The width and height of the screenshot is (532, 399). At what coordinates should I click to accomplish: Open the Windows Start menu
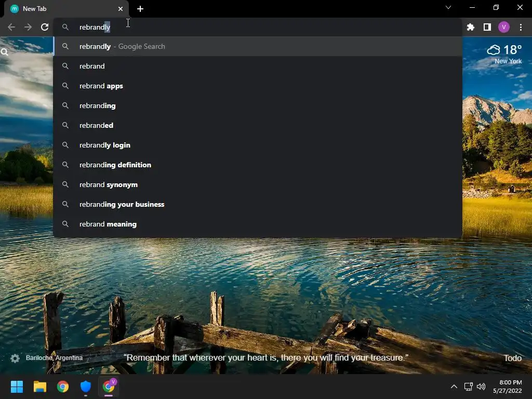click(x=17, y=387)
